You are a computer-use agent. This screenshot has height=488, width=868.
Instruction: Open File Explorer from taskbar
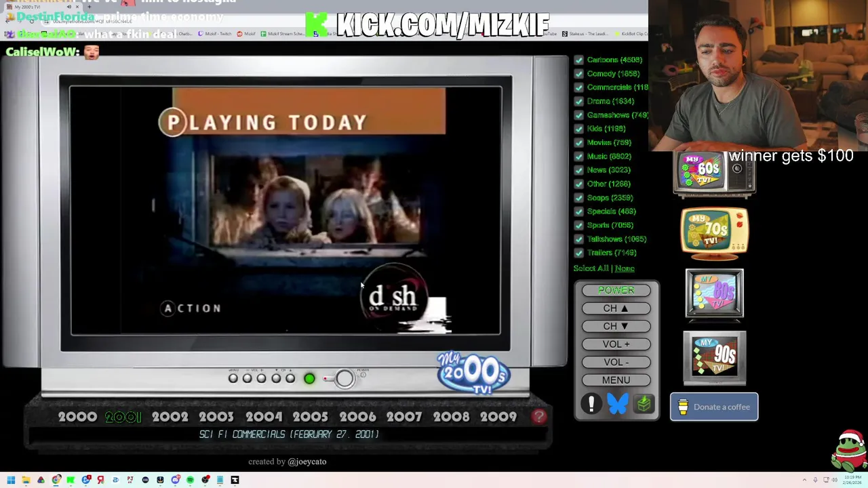pos(26,480)
